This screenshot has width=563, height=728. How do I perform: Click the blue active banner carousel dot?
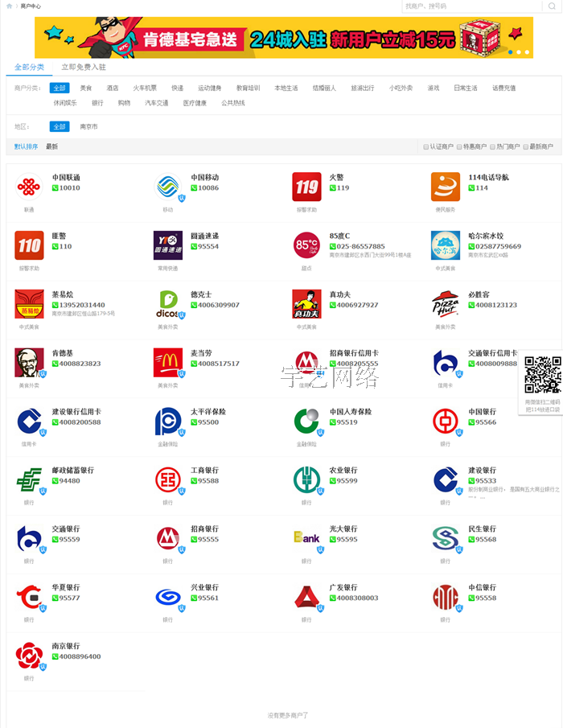[x=511, y=52]
